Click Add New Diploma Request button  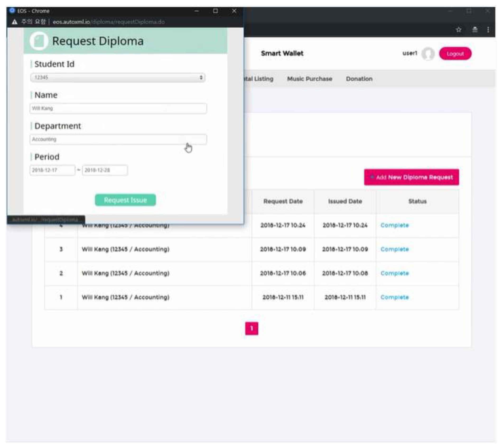click(x=411, y=177)
